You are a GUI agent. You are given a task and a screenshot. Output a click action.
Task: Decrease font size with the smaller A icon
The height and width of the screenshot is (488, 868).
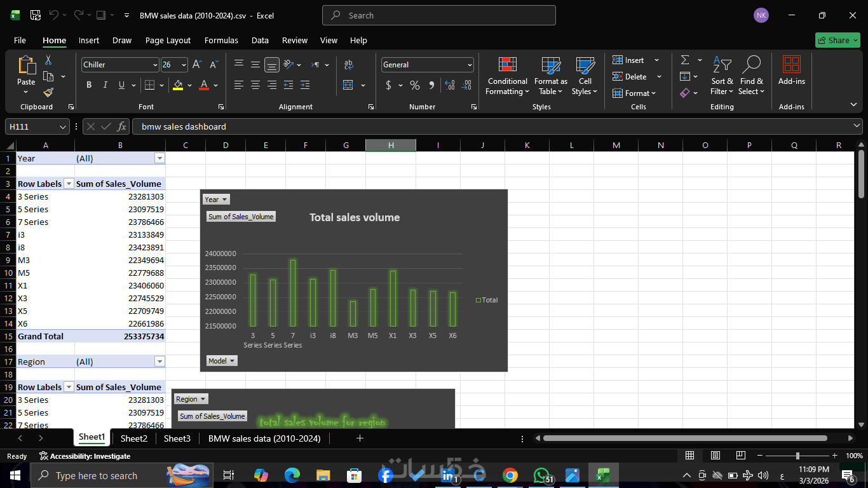(x=213, y=65)
